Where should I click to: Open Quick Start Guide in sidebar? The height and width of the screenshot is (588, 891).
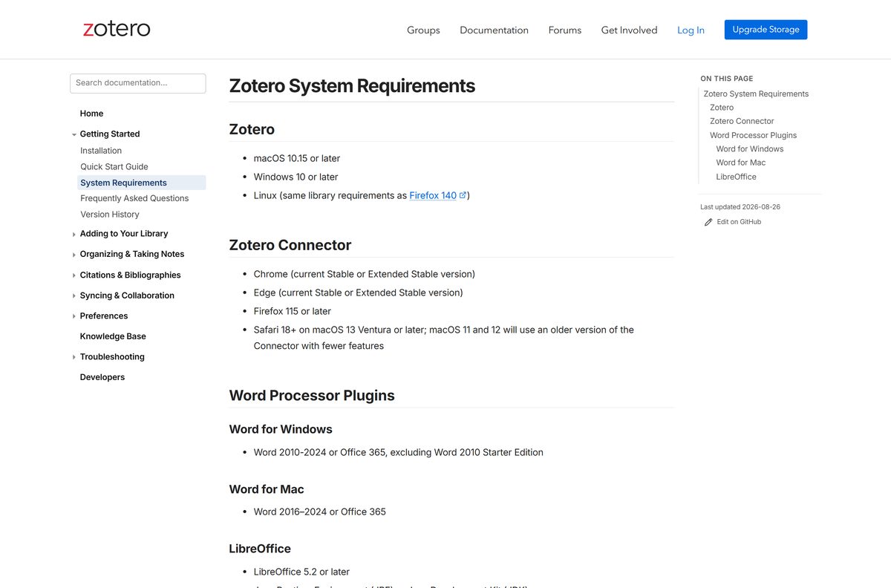(x=114, y=167)
